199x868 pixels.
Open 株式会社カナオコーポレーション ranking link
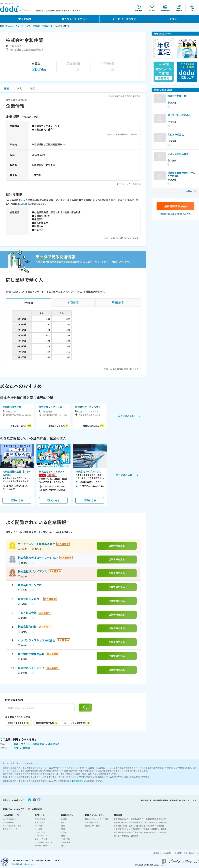[38, 558]
